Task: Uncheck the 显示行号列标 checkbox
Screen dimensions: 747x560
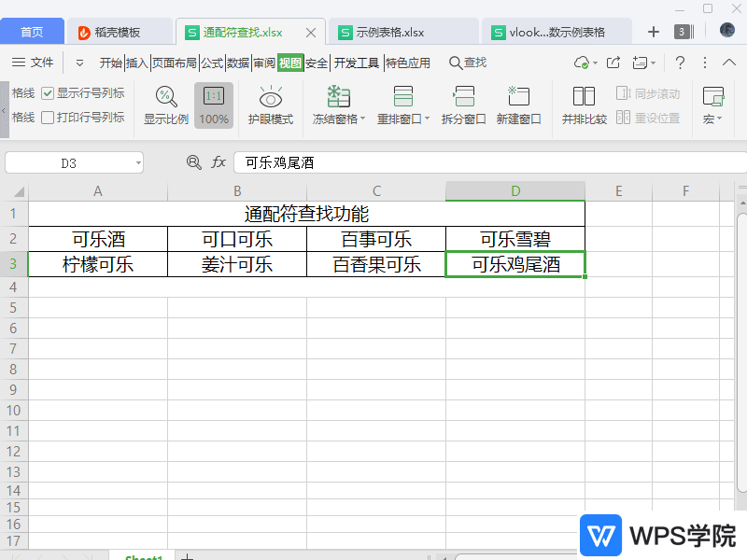Action: (48, 93)
